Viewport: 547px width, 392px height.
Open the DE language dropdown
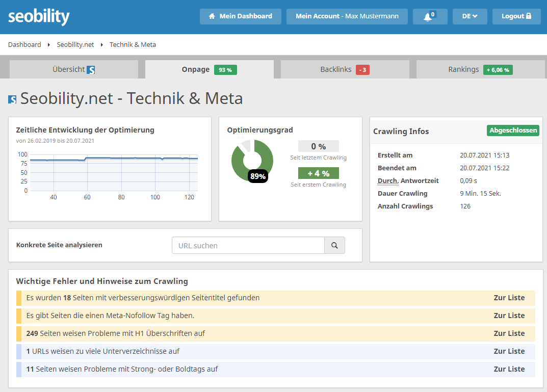click(x=470, y=16)
